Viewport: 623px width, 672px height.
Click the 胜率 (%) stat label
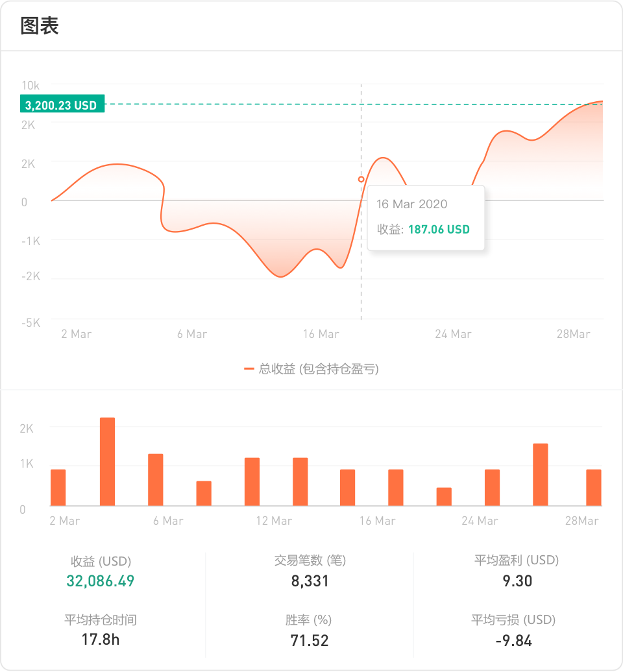tap(309, 619)
